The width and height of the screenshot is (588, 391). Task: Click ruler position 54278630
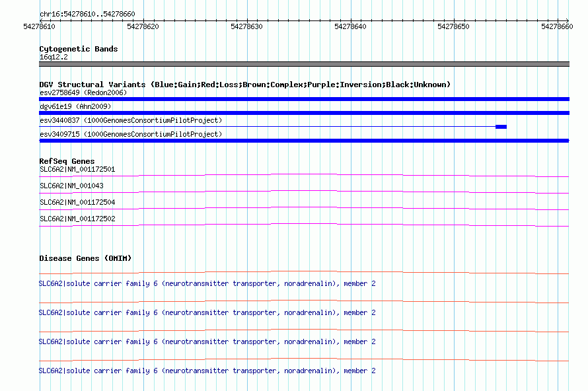[x=246, y=26]
